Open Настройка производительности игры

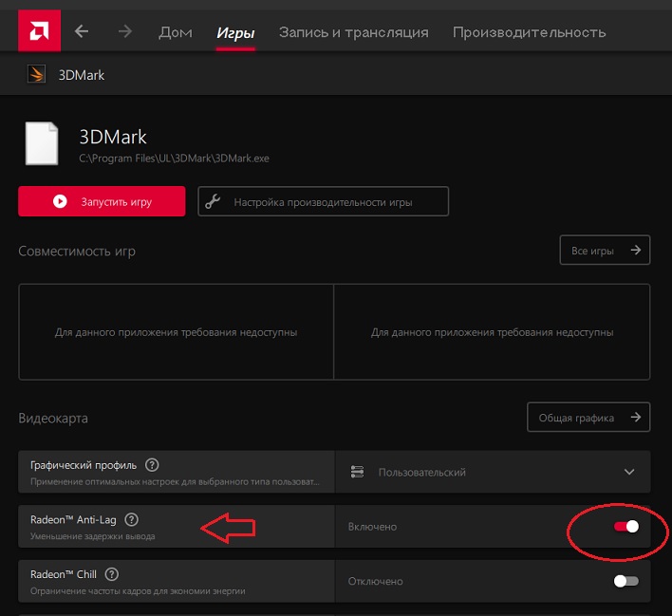pyautogui.click(x=323, y=201)
